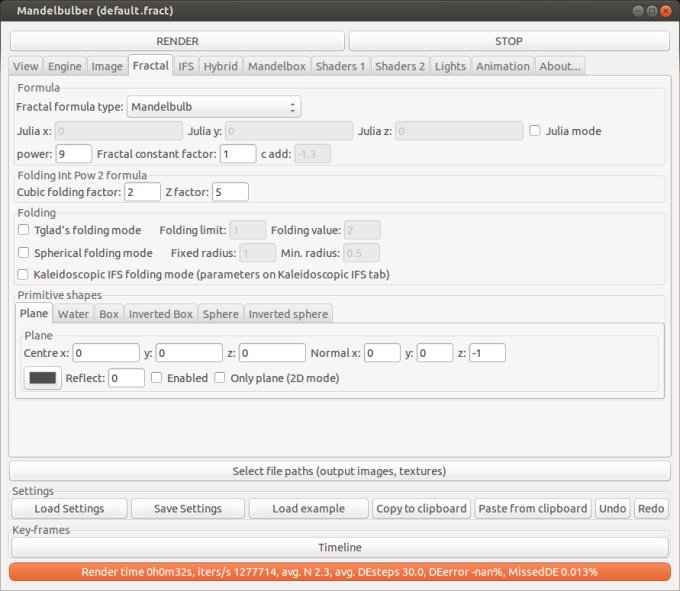Enable Julia mode checkbox

click(x=536, y=130)
